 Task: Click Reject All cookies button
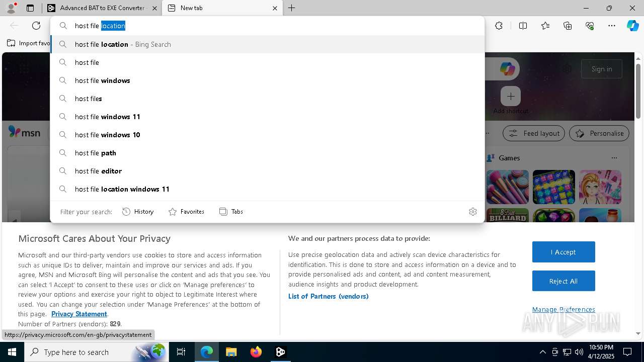tap(563, 281)
